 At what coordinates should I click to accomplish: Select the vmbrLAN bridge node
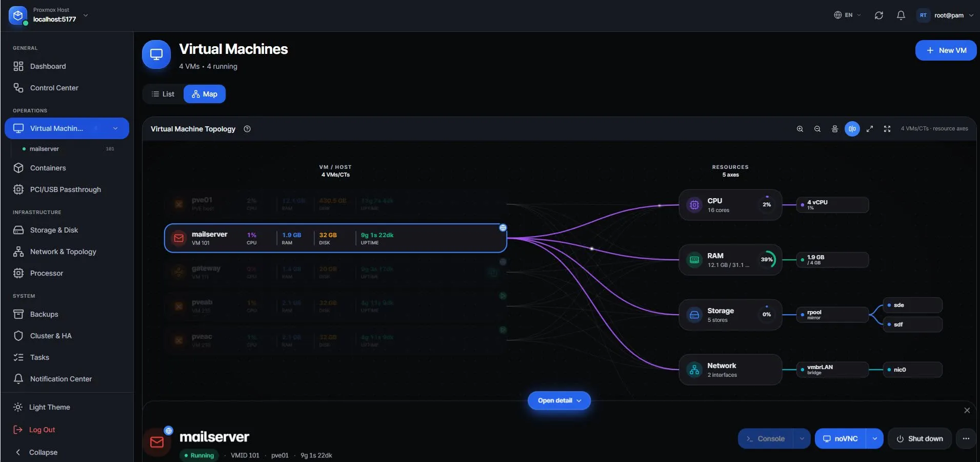[x=833, y=370]
